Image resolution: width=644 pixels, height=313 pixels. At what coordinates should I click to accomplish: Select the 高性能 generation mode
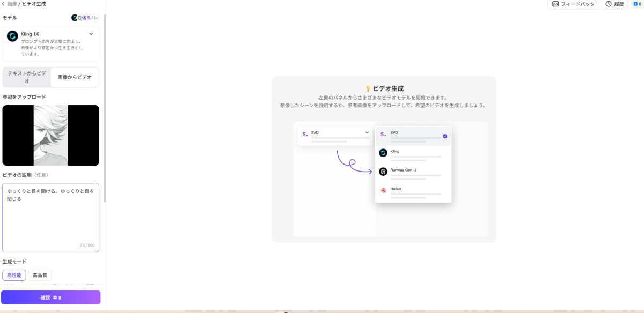(14, 275)
